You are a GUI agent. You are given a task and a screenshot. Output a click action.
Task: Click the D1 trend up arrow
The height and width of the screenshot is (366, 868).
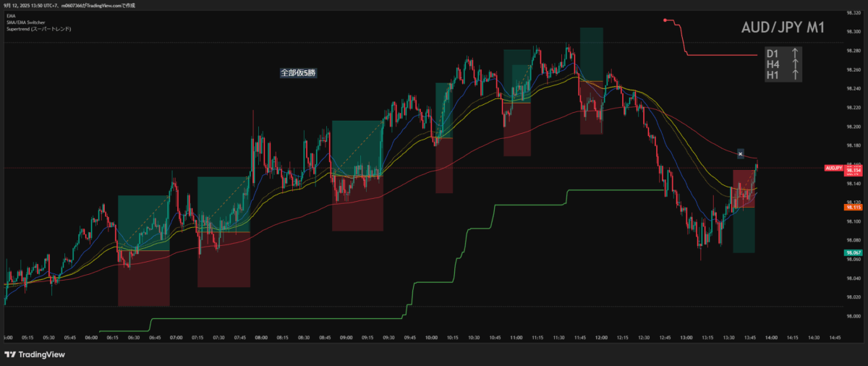pyautogui.click(x=794, y=54)
